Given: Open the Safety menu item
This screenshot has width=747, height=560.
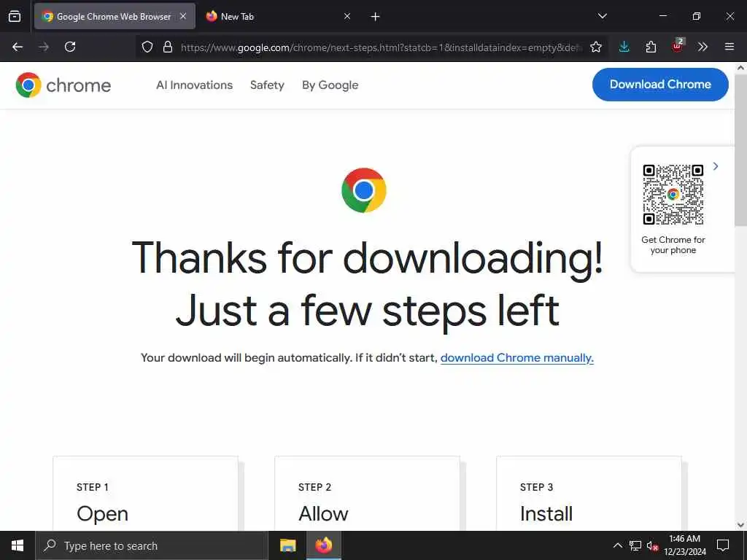Looking at the screenshot, I should 267,85.
